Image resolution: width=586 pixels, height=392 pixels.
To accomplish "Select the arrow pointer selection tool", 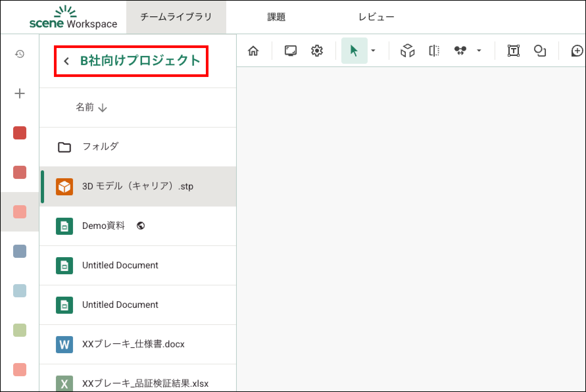I will coord(354,51).
